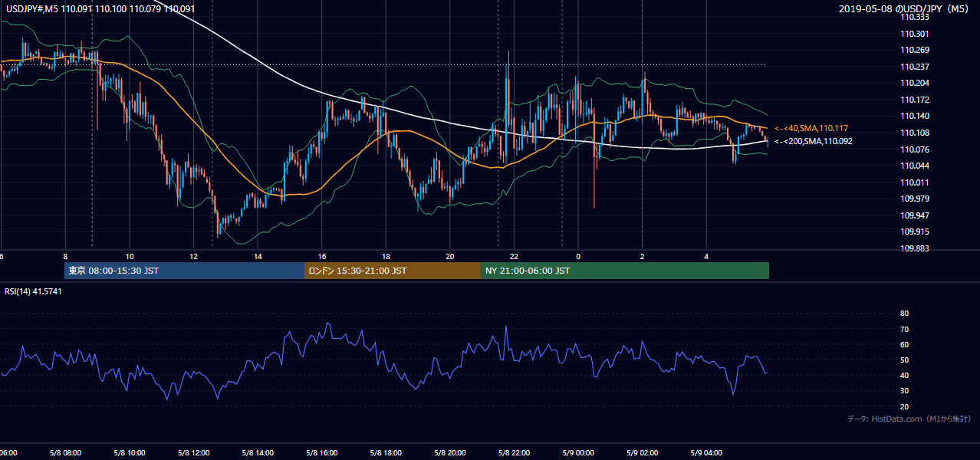Image resolution: width=980 pixels, height=460 pixels.
Task: Click the 5/8 18:00 bottom time label
Action: point(384,453)
